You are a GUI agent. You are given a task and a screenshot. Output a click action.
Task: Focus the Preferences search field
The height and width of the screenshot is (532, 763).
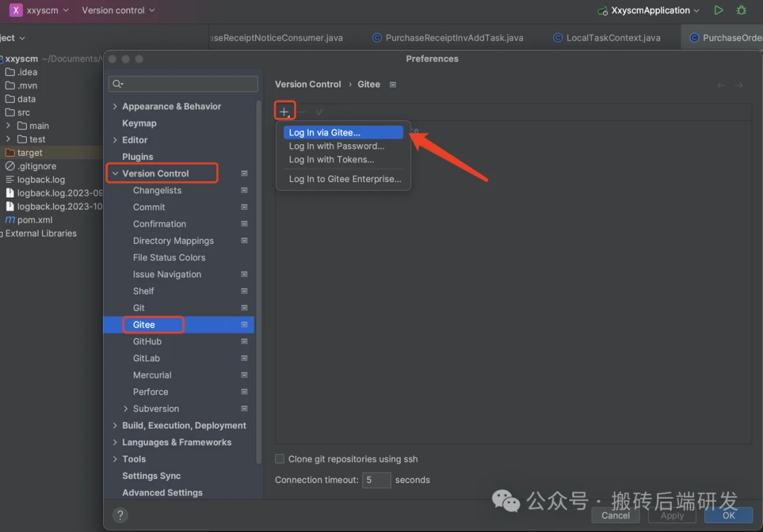point(183,83)
